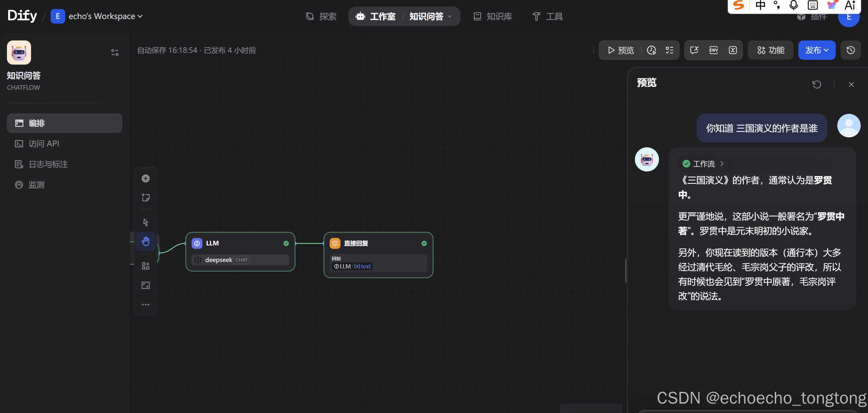This screenshot has height=413, width=868.
Task: Open 日志与标注 in the sidebar
Action: (64, 164)
